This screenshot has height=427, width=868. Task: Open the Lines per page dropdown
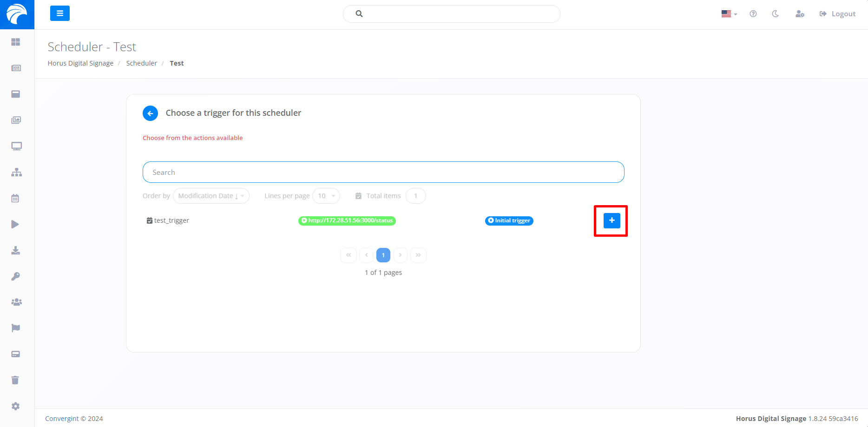tap(326, 196)
